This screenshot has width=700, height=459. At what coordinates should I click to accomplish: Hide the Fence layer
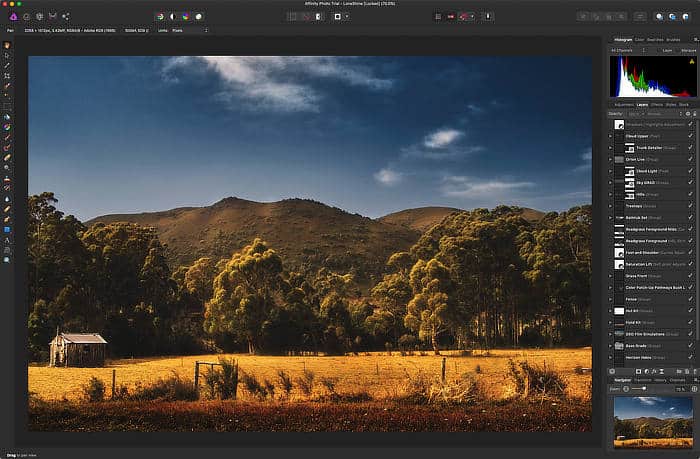pyautogui.click(x=691, y=299)
